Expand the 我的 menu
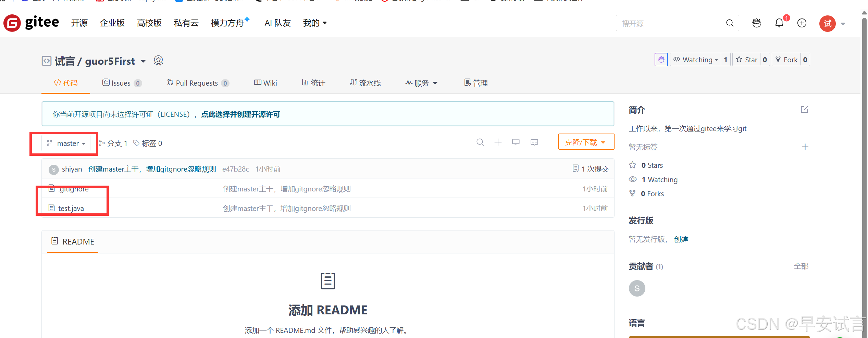This screenshot has height=338, width=868. coord(315,23)
